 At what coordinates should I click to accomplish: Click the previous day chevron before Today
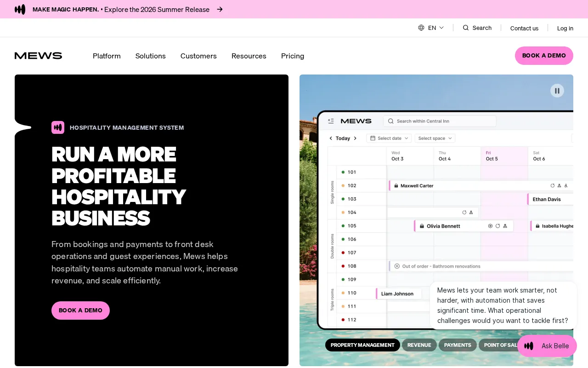tap(331, 138)
